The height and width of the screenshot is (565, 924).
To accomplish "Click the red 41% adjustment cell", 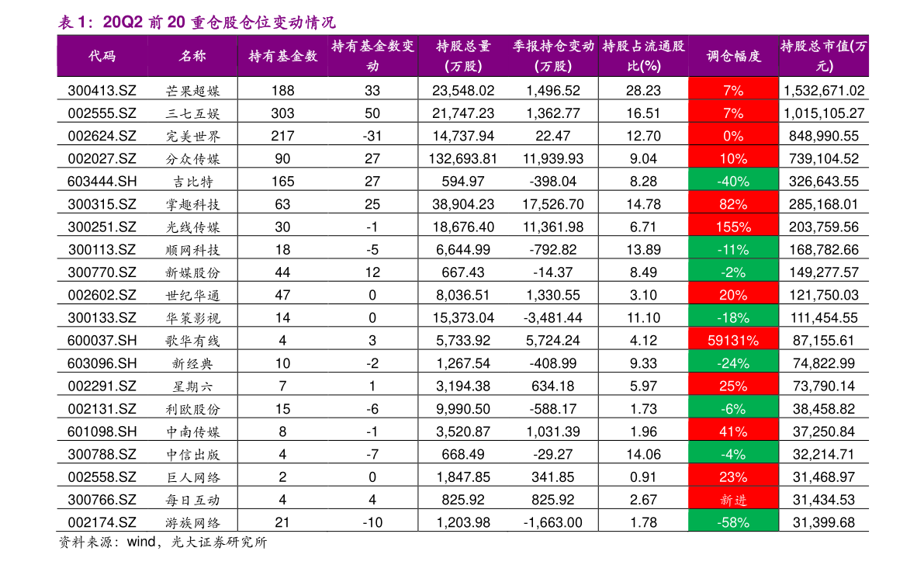I will [732, 429].
